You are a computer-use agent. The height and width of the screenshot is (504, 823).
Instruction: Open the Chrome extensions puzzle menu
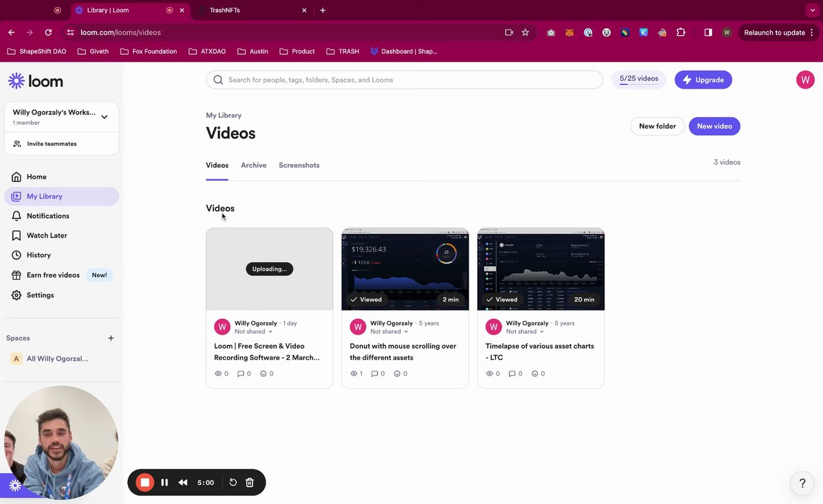click(681, 32)
